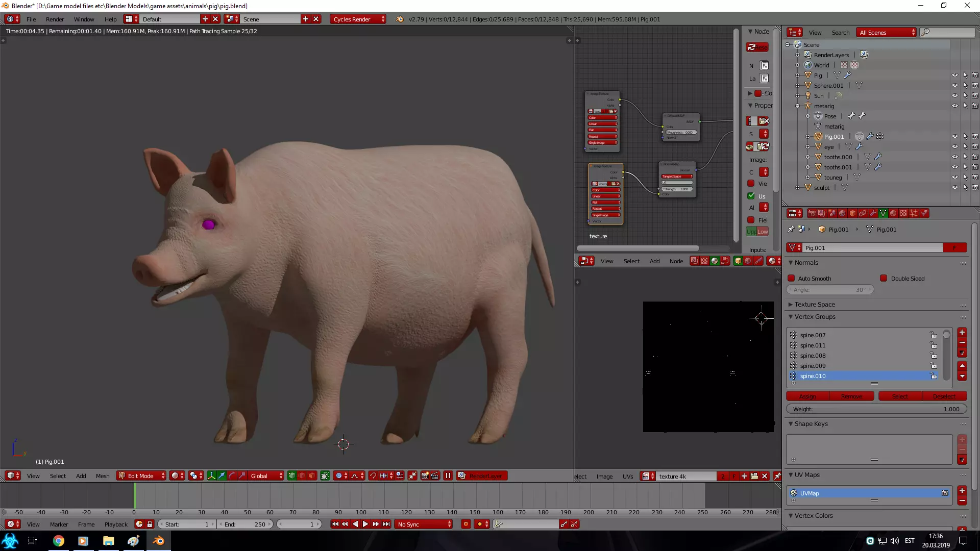
Task: Open the Render camera properties tab
Action: tap(812, 213)
